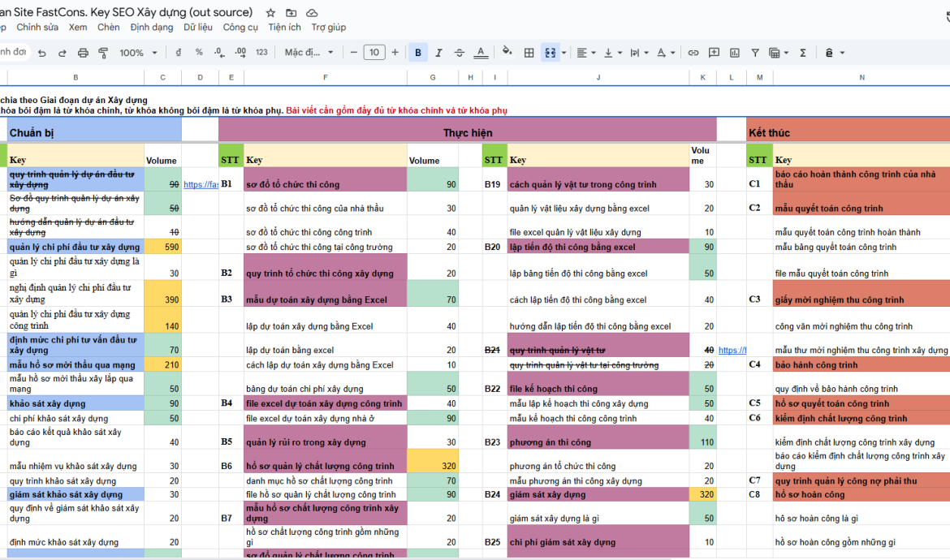950x560 pixels.
Task: Open the vertical align dropdown
Action: click(613, 53)
